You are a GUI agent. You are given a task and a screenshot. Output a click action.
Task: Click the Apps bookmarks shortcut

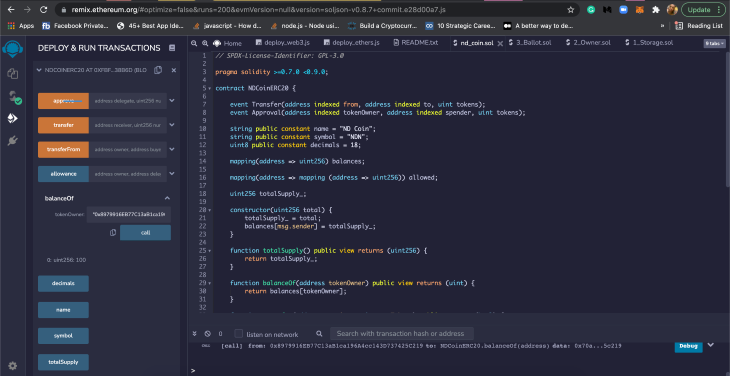click(x=21, y=26)
